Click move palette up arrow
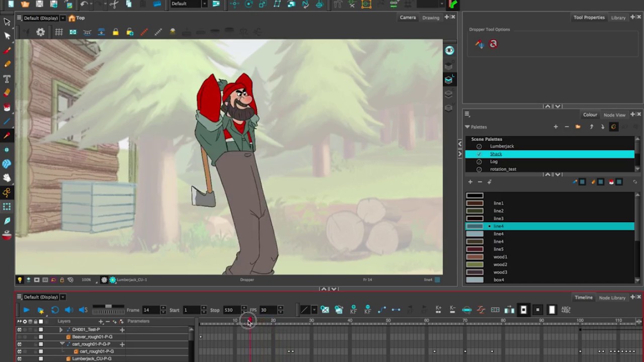Image resolution: width=644 pixels, height=362 pixels. (591, 127)
